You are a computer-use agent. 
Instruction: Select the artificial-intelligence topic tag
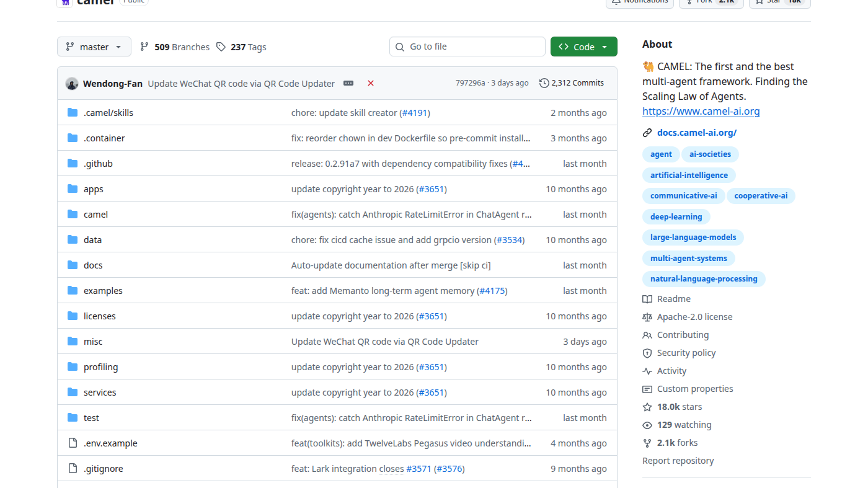[689, 175]
